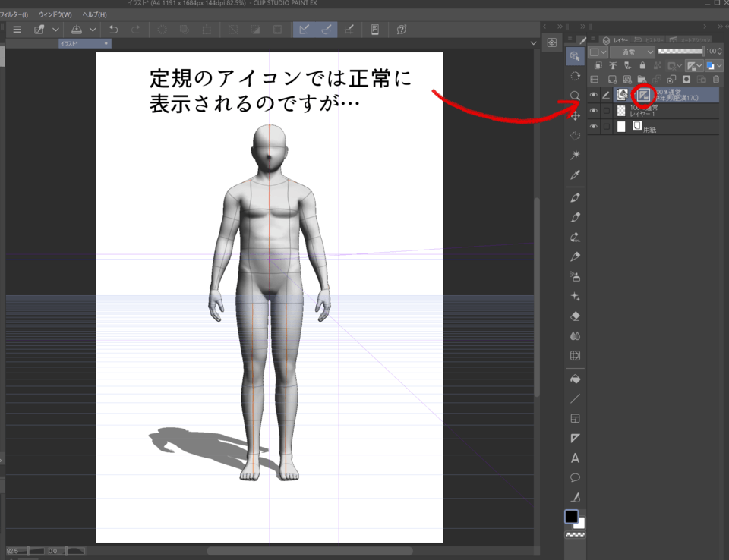Switch to the レイヤー tab
This screenshot has width=729, height=560.
coord(616,40)
